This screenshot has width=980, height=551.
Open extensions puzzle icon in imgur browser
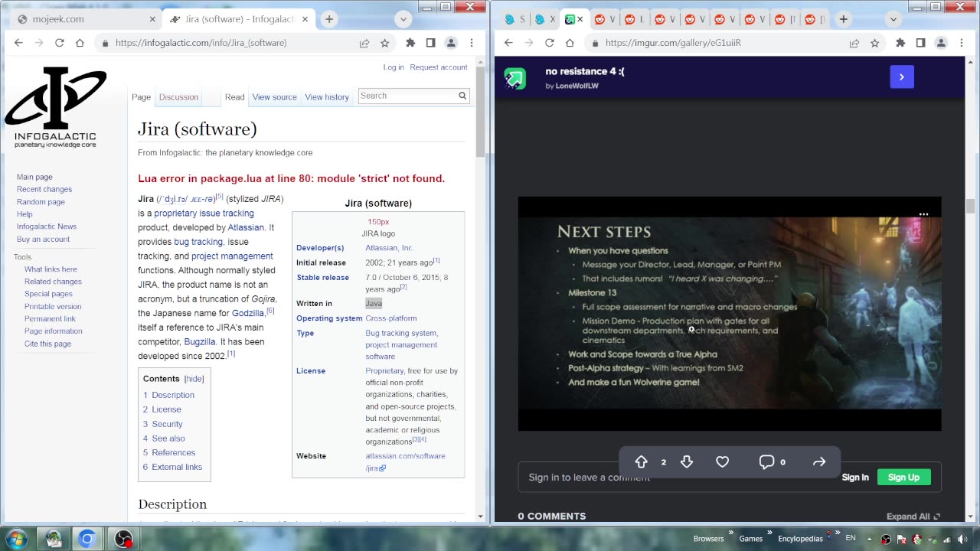click(900, 43)
